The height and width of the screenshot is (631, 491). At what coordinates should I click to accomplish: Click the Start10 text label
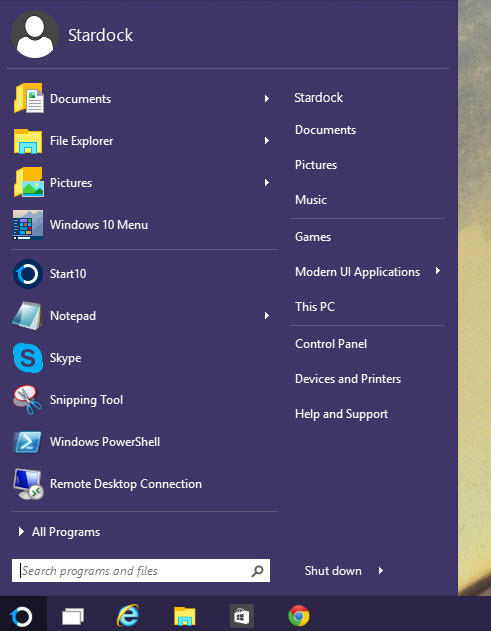68,274
